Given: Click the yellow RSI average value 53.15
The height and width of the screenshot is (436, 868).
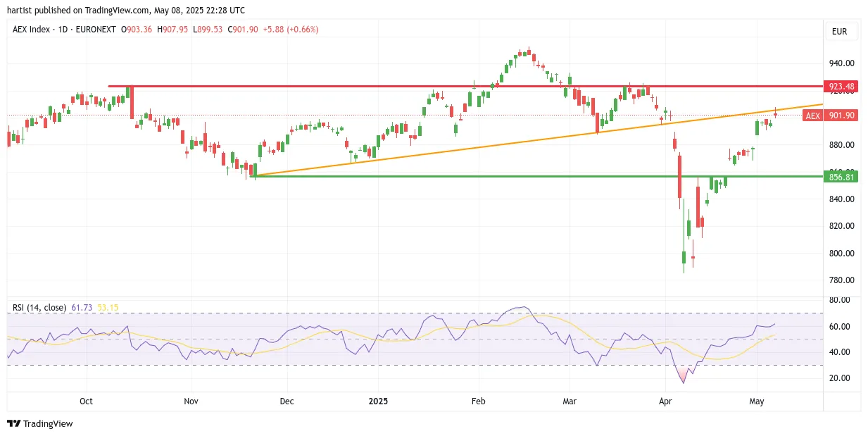Looking at the screenshot, I should pyautogui.click(x=108, y=308).
